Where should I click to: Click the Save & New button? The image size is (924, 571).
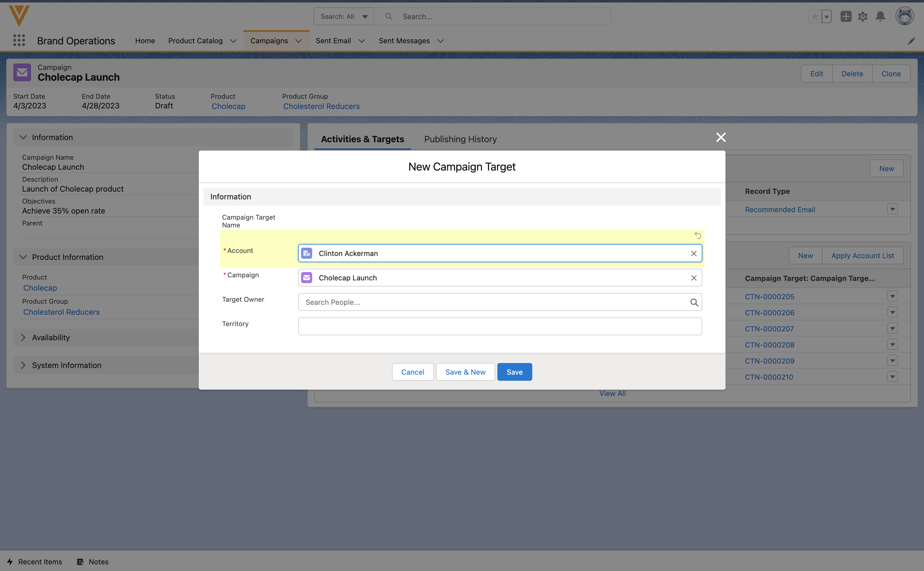tap(465, 372)
